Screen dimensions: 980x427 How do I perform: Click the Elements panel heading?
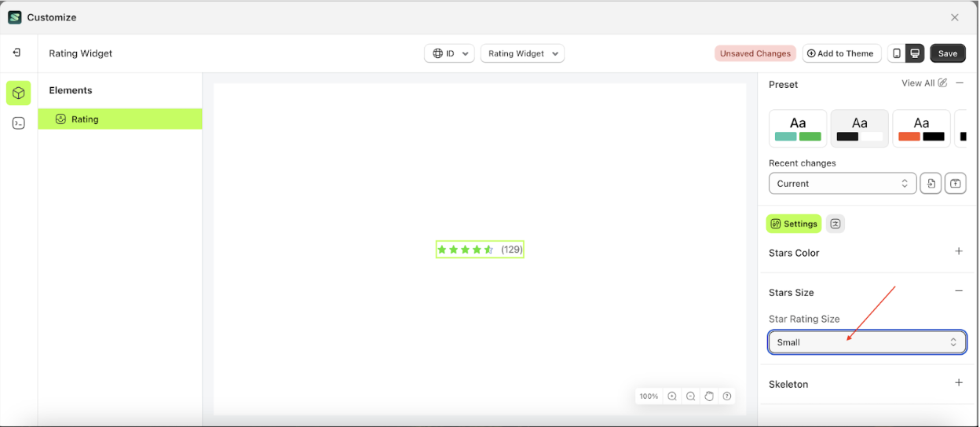pyautogui.click(x=71, y=90)
